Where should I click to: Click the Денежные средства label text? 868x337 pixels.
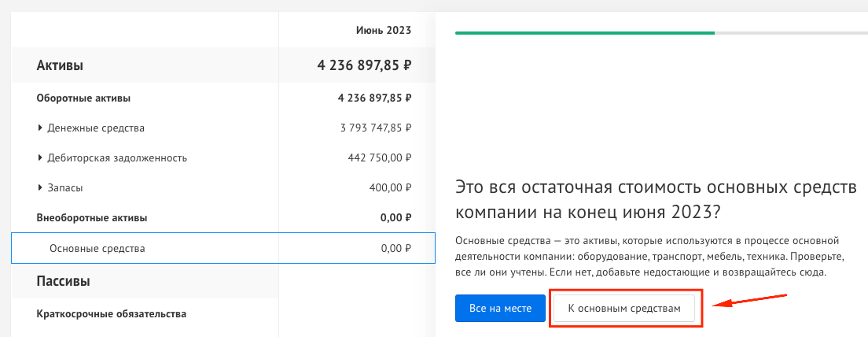[96, 128]
